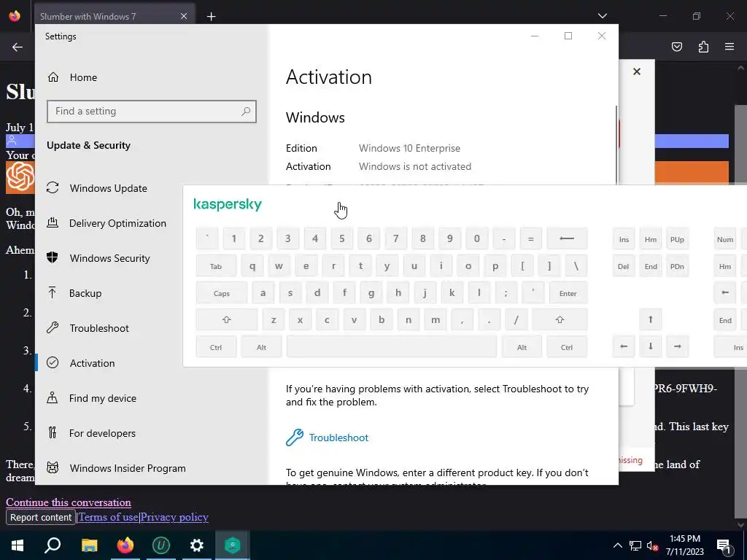Toggle right Ctrl key on virtual keyboard
The width and height of the screenshot is (747, 560).
(x=567, y=346)
